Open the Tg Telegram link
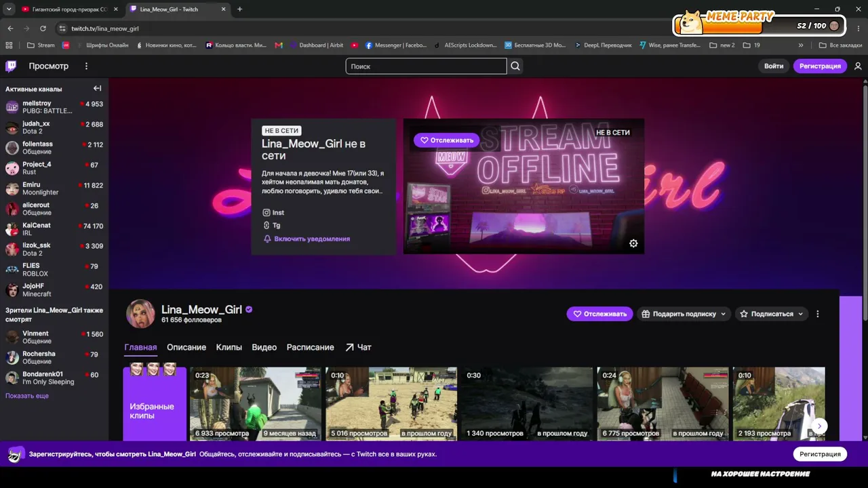The image size is (868, 488). pyautogui.click(x=272, y=226)
